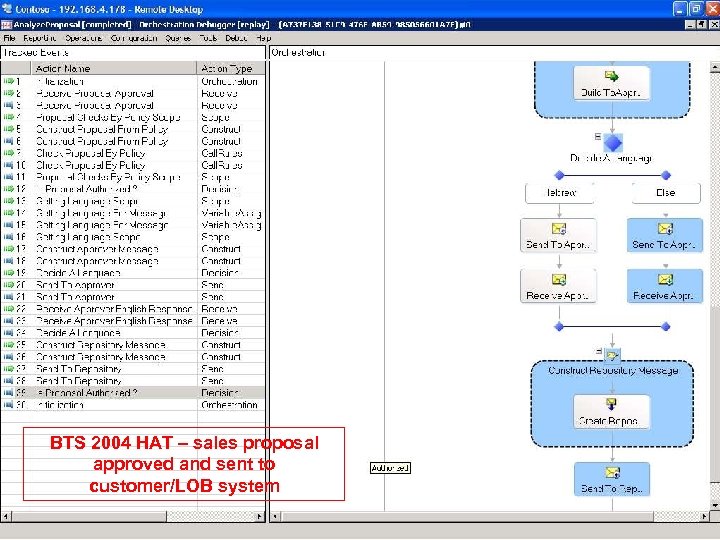Click the Send To Appr icon under Hebrew
Viewport: 720px width, 540px height.
pos(559,228)
